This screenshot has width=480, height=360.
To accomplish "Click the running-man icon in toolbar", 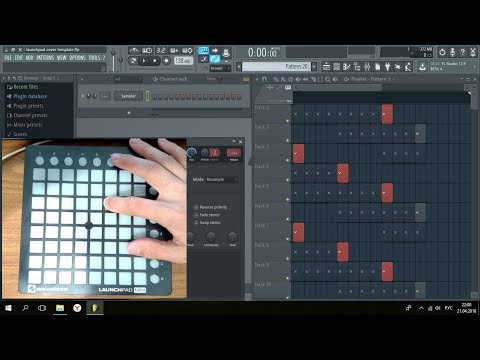I will (408, 67).
